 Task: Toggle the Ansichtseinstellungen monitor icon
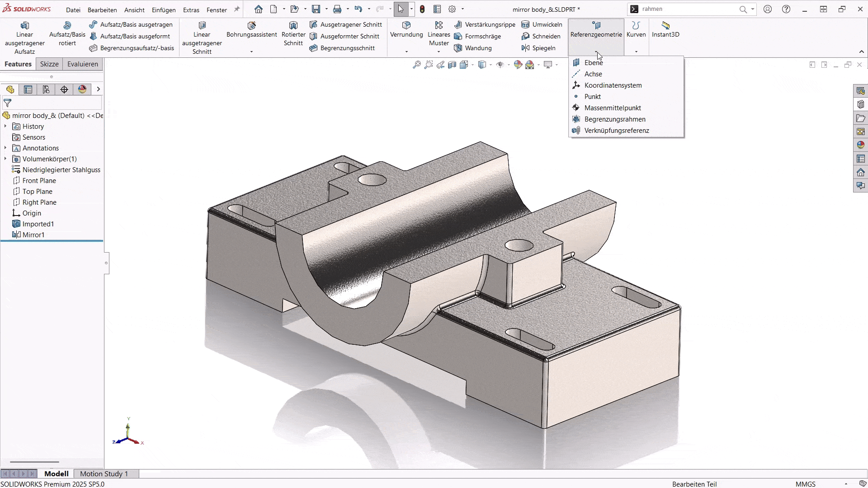548,65
